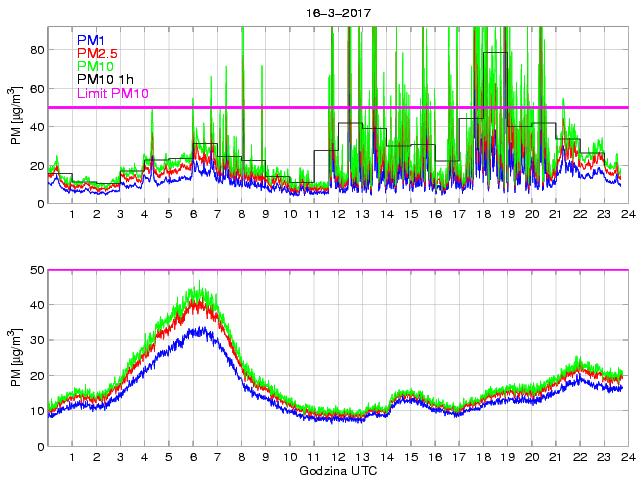Click the Godzina UTC axis label
640x480 pixels.
click(338, 470)
